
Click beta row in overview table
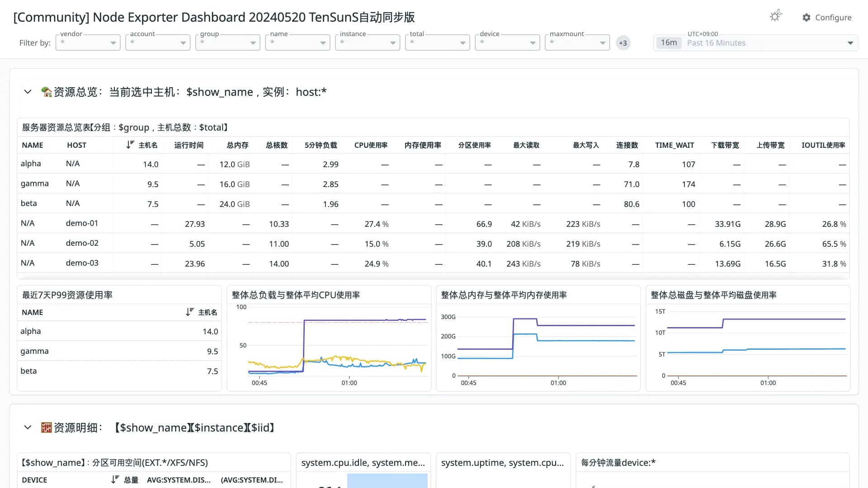tap(433, 204)
